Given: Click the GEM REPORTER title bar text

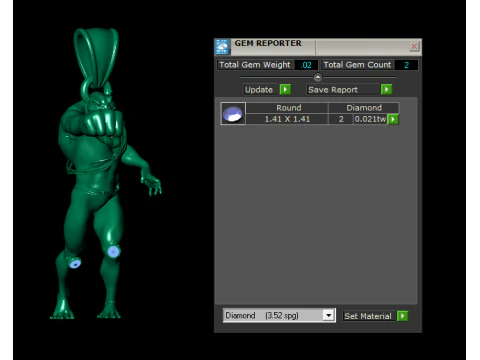Looking at the screenshot, I should 268,43.
